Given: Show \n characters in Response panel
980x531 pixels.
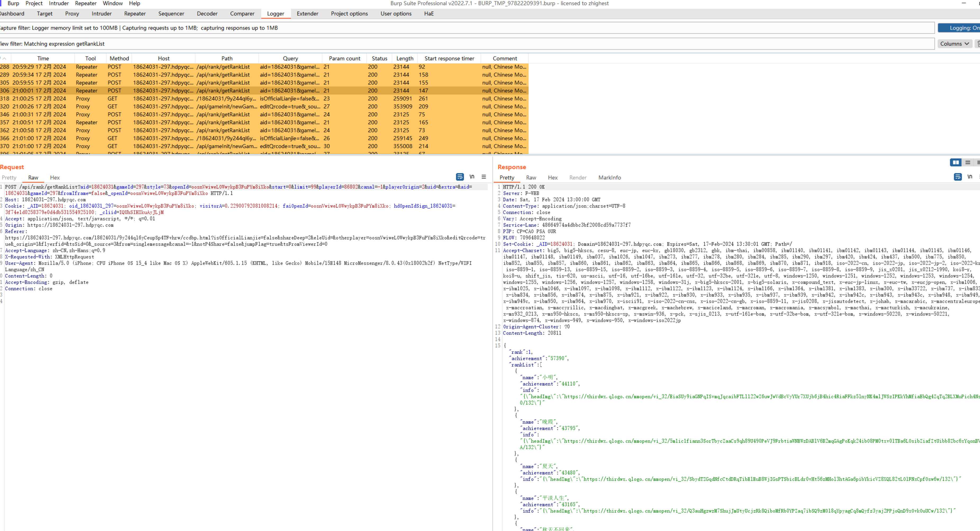Looking at the screenshot, I should tap(970, 177).
